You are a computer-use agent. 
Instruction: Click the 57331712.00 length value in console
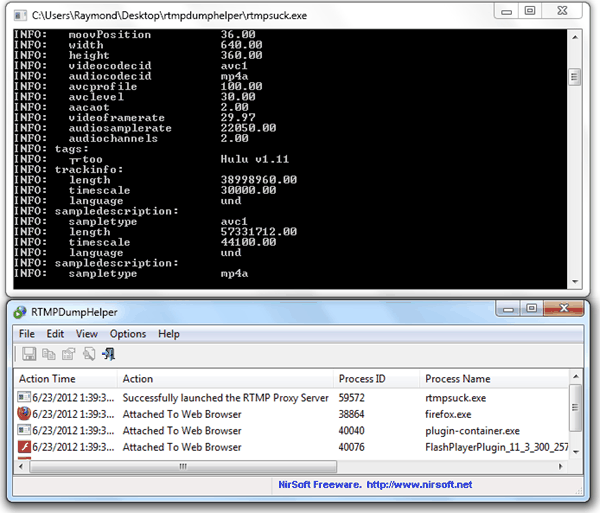point(258,231)
